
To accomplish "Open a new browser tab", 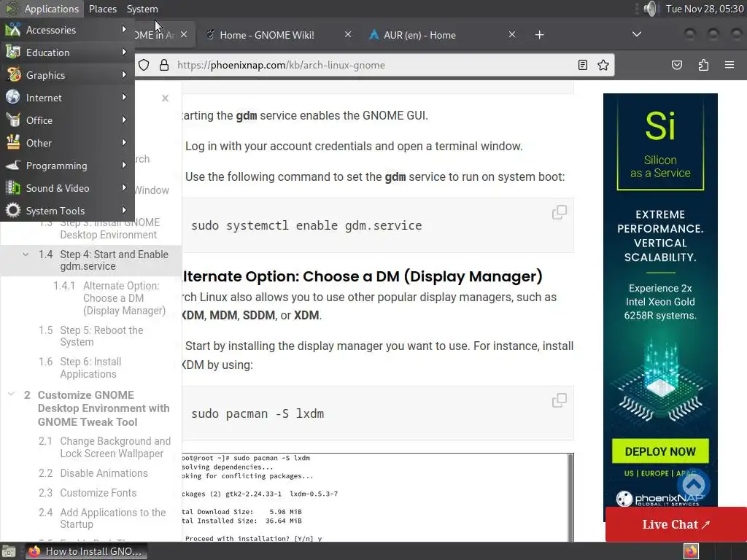I will click(539, 35).
